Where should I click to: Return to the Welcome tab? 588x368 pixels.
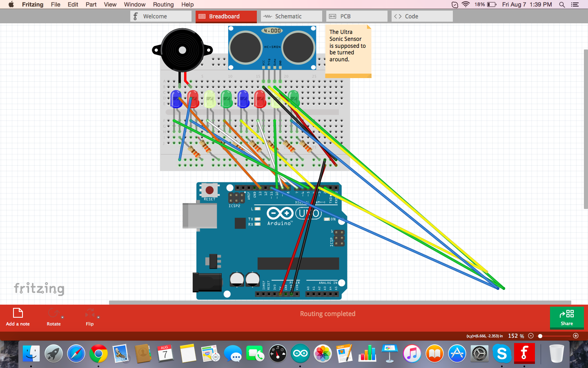(x=160, y=16)
